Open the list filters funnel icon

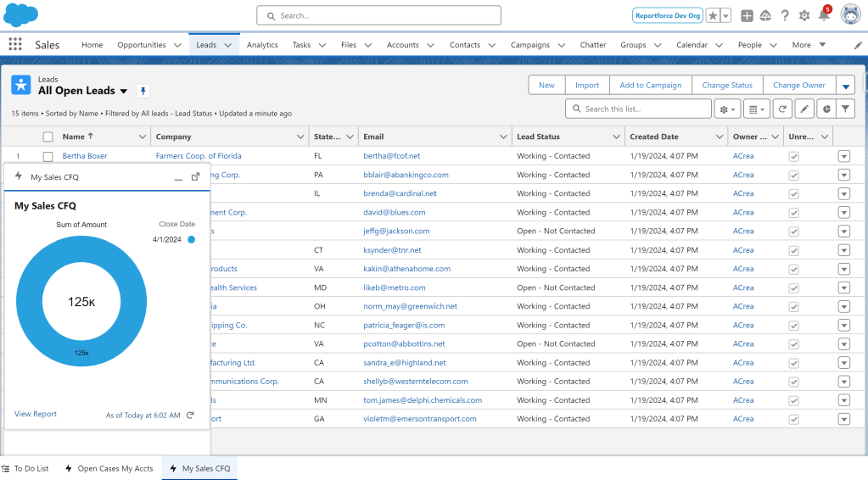click(845, 109)
